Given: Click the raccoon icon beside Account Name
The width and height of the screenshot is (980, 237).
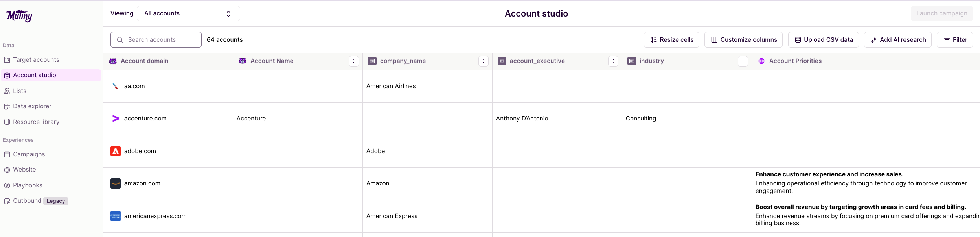Looking at the screenshot, I should [243, 61].
